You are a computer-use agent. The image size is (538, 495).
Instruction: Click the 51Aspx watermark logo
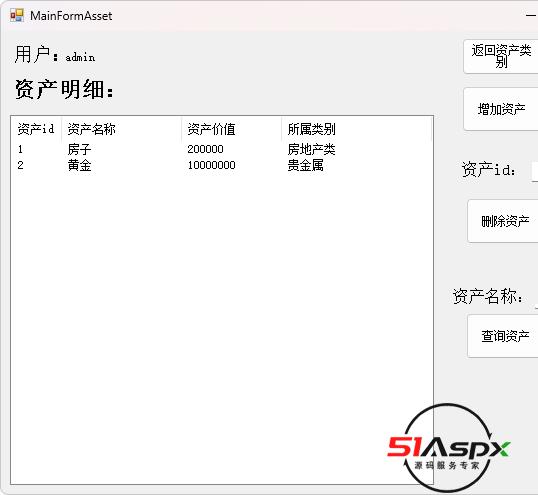[448, 447]
